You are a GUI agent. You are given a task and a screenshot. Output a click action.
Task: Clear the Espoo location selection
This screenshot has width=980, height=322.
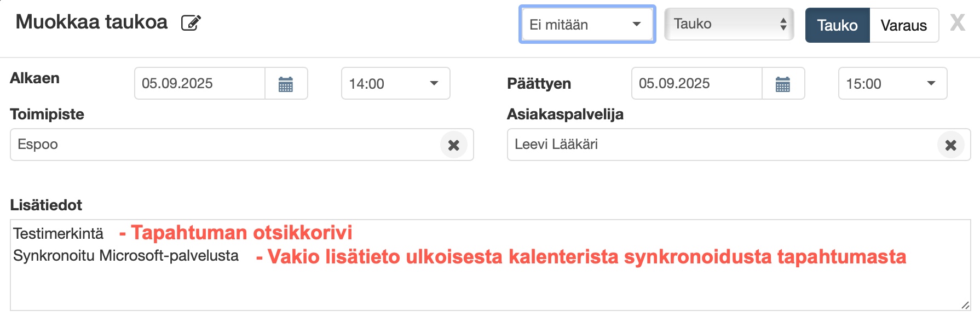(x=454, y=145)
